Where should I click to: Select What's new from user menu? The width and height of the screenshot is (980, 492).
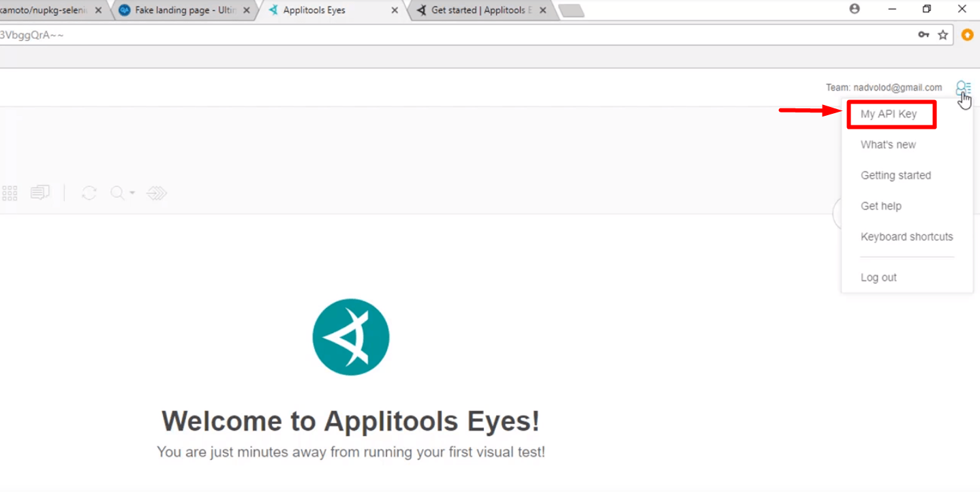(x=888, y=144)
